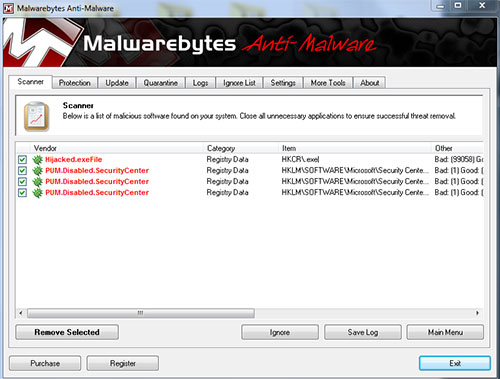Exit the application using Exit button

455,363
